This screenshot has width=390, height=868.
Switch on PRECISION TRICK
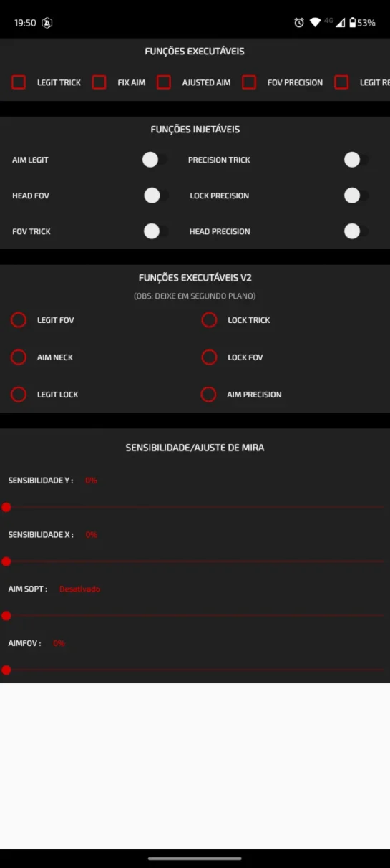[356, 160]
